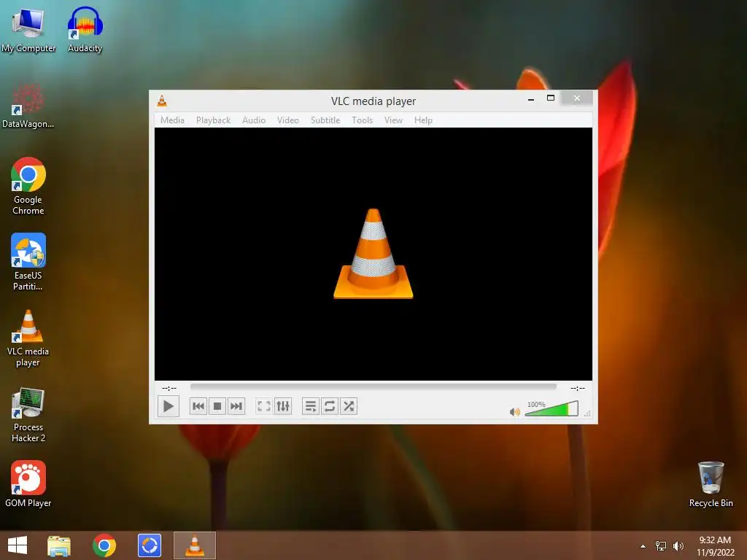This screenshot has width=747, height=560.
Task: Open the Windows Start button
Action: click(18, 545)
